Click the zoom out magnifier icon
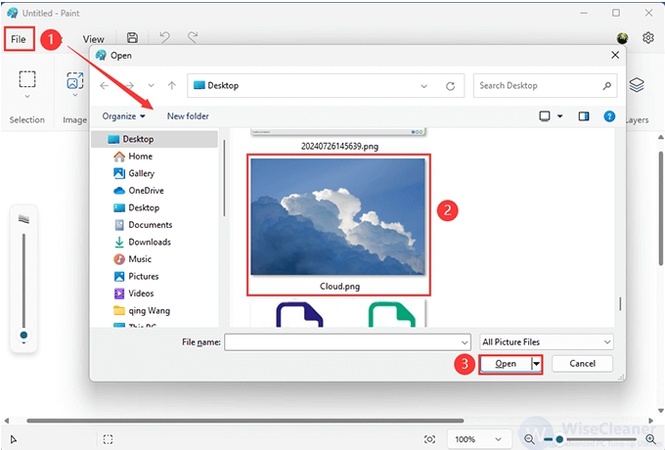The width and height of the screenshot is (665, 450). (x=528, y=439)
